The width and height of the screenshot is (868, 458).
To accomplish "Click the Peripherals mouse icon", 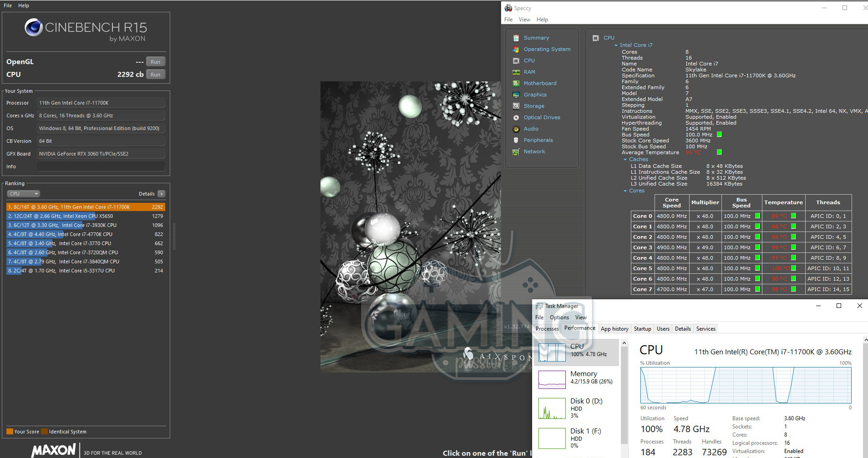I will point(516,140).
